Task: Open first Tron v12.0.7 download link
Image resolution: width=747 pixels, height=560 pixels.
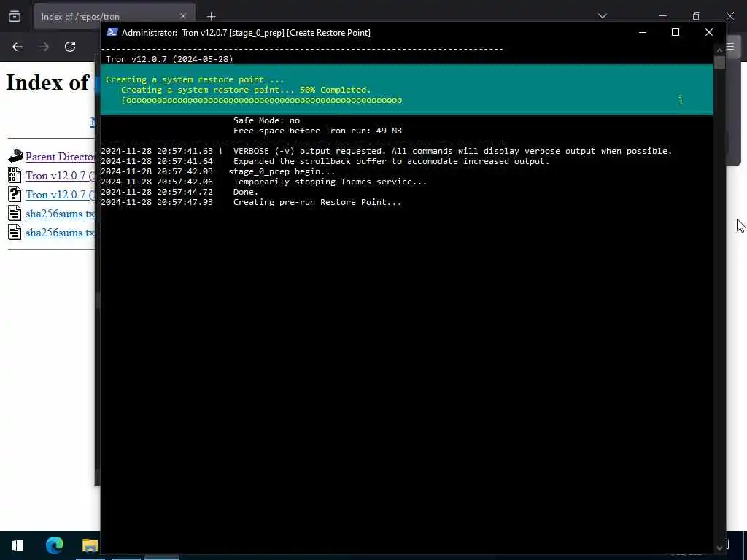Action: pyautogui.click(x=60, y=176)
